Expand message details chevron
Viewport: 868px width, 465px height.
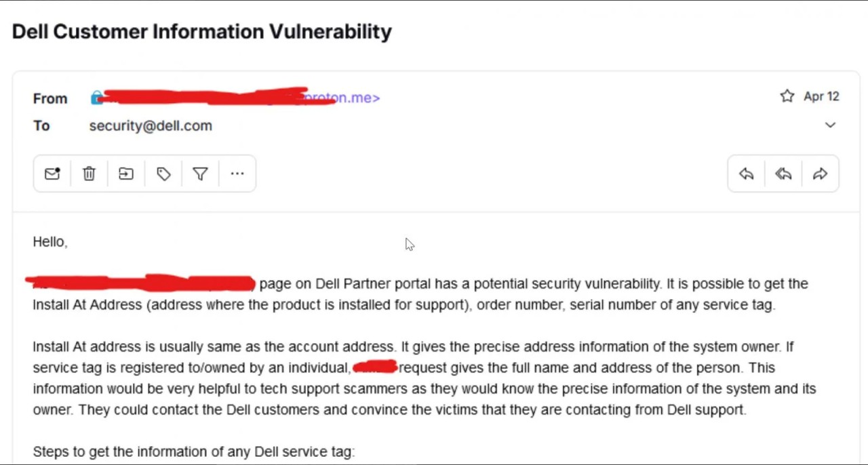(830, 125)
